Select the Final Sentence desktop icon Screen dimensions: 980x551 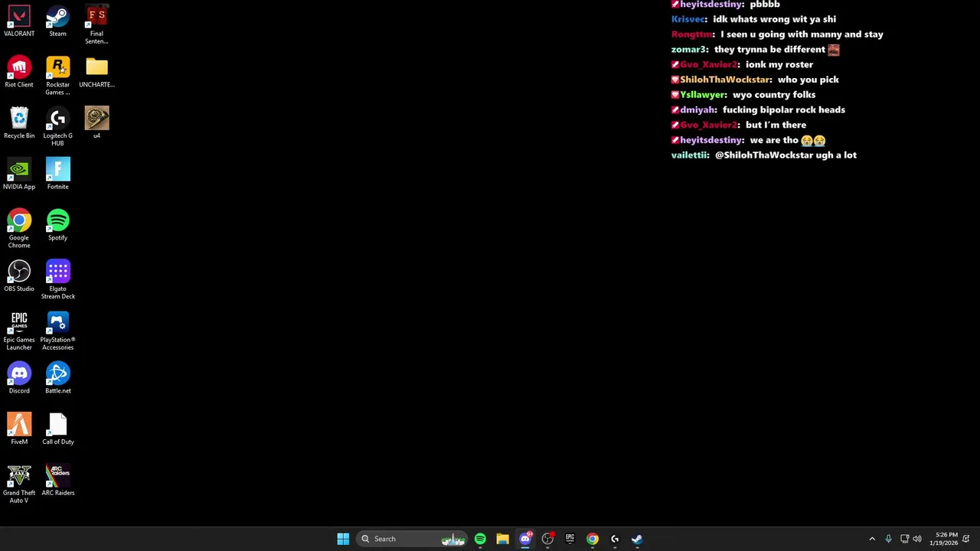click(96, 24)
